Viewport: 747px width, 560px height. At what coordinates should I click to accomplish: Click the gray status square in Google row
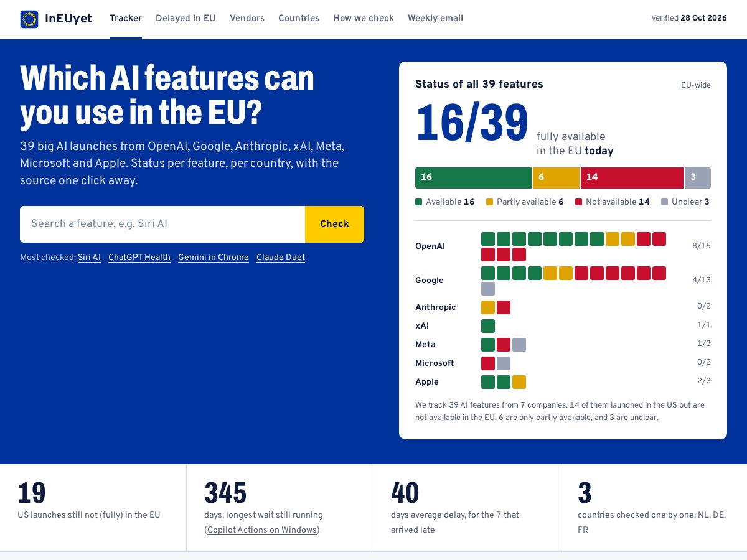(x=488, y=289)
